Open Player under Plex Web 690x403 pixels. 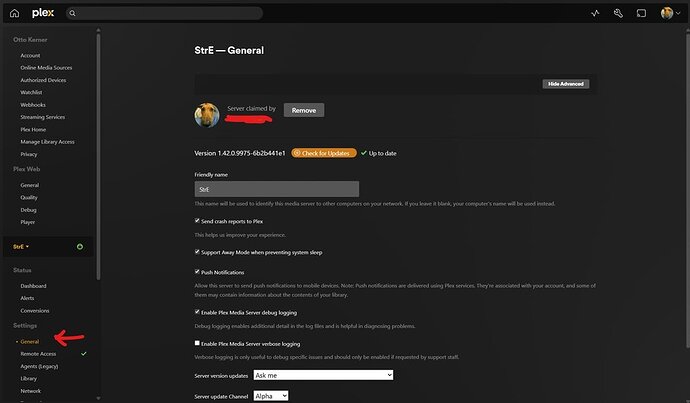[x=28, y=222]
